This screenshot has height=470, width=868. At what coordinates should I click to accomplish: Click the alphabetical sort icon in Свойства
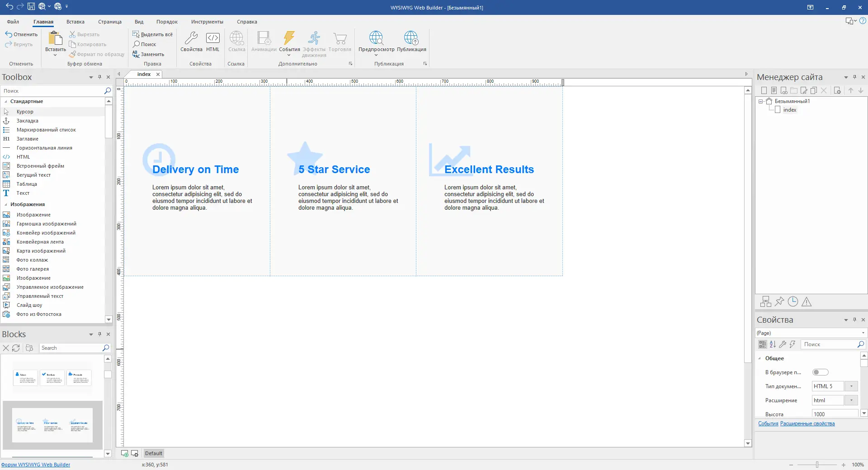coord(773,344)
